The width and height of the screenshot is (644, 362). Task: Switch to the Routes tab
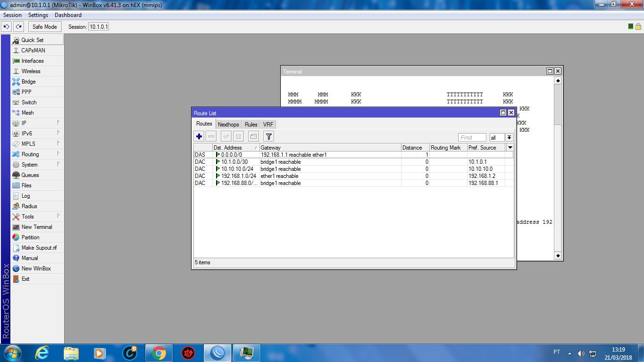(204, 124)
